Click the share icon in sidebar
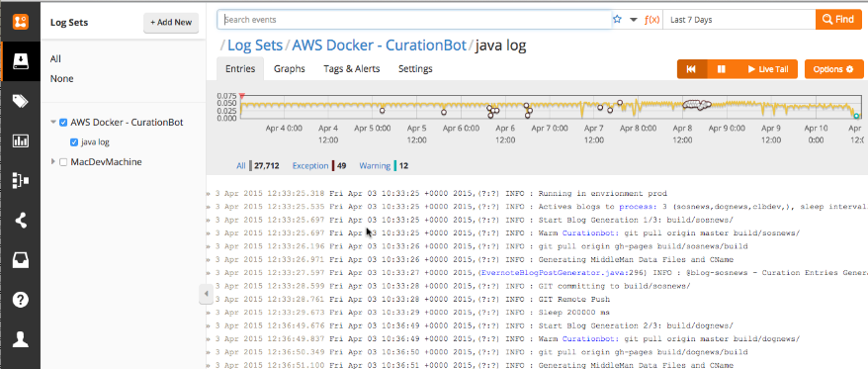The height and width of the screenshot is (369, 868). pos(21,221)
